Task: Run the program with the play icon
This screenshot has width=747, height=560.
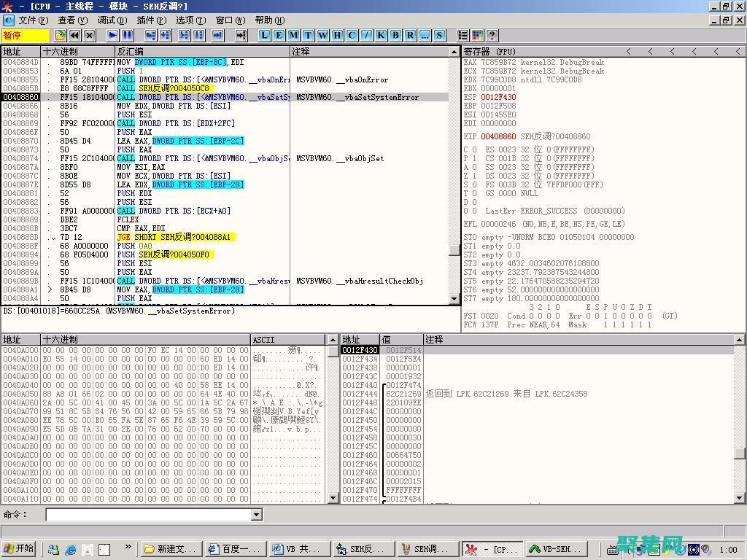Action: coord(112,34)
